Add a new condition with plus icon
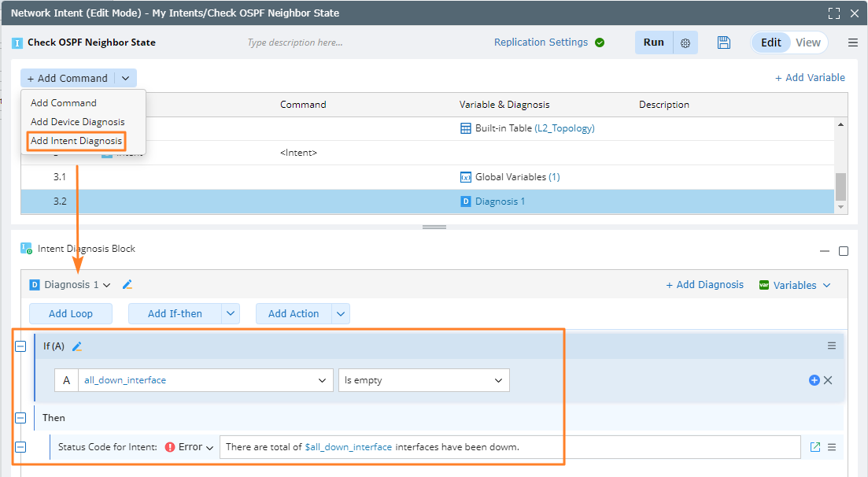 [x=814, y=380]
